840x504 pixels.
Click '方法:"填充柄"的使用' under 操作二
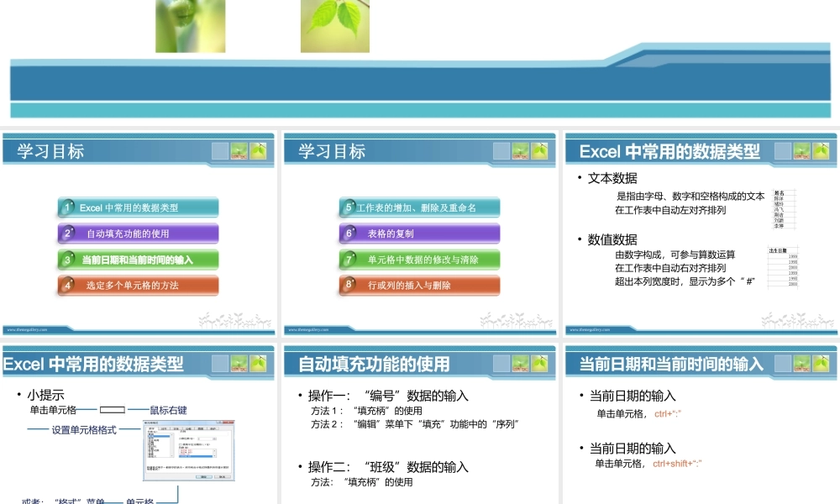(361, 482)
